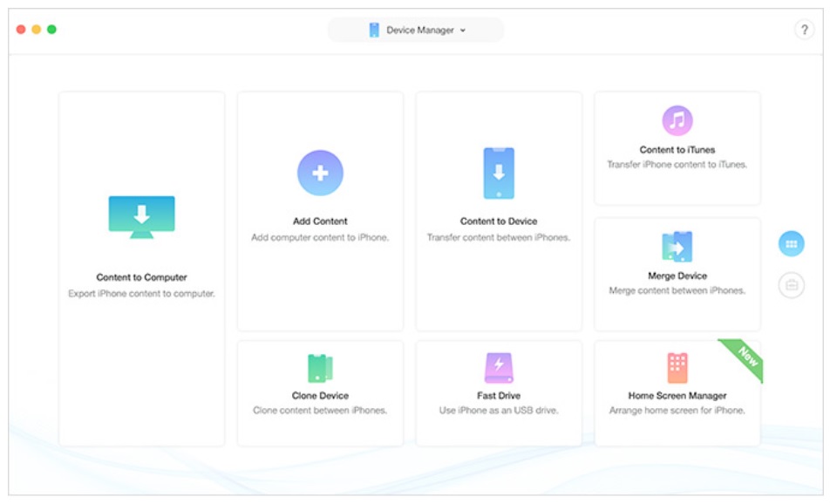The width and height of the screenshot is (830, 504).
Task: Open the Home Screen Manager title
Action: (x=677, y=396)
